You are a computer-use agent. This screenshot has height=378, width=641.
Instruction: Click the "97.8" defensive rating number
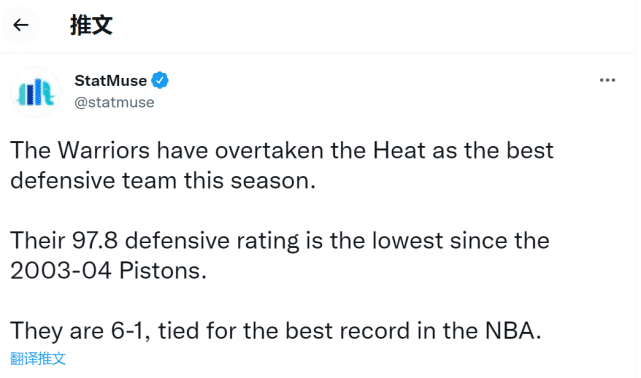point(95,240)
